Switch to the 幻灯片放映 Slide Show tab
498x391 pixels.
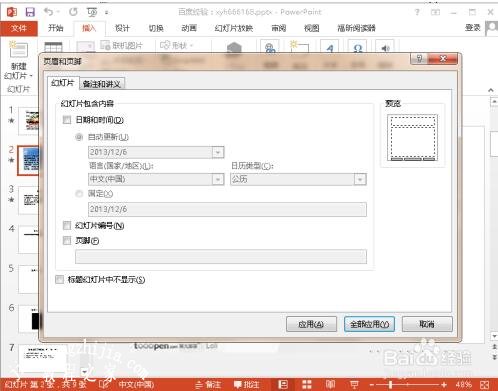(234, 28)
